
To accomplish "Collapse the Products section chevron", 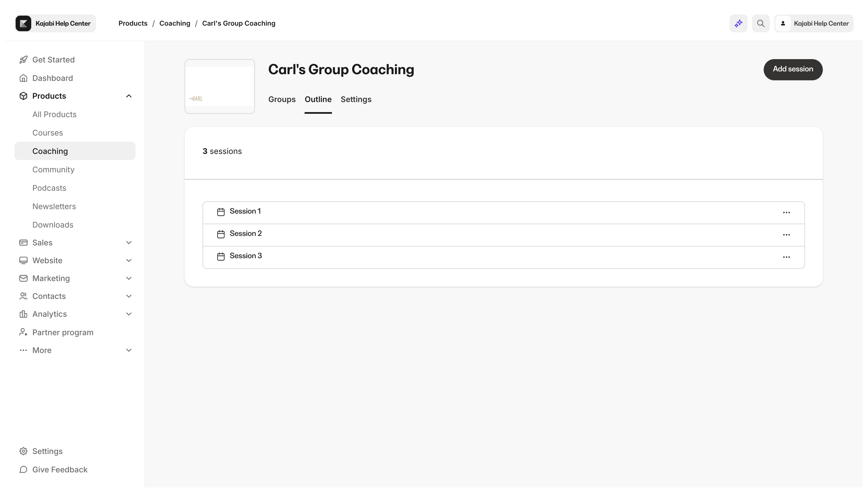I will pyautogui.click(x=129, y=96).
